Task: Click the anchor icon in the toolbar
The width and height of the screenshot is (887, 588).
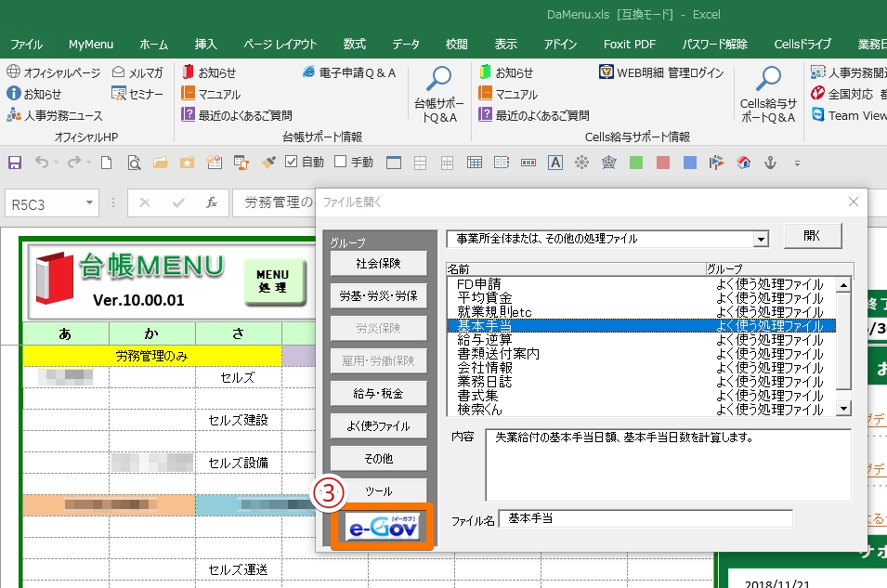Action: pos(770,163)
